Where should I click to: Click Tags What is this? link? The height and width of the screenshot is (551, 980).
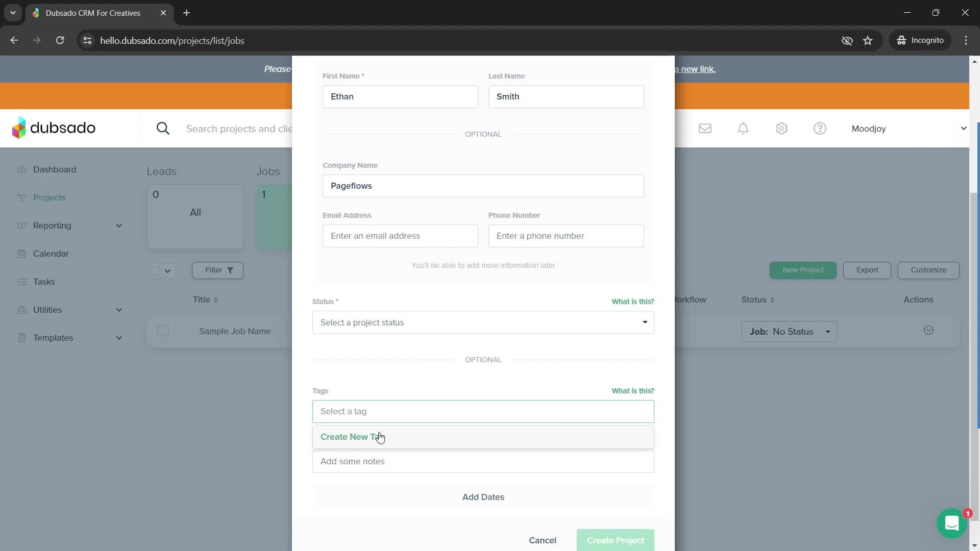pos(632,391)
